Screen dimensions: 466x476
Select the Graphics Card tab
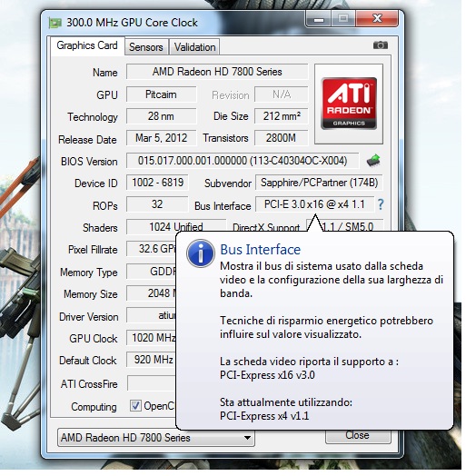click(x=87, y=45)
